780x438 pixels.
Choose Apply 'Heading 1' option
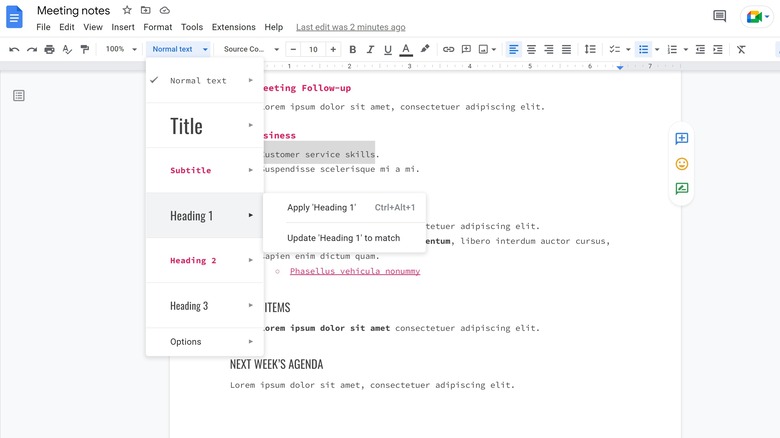click(x=321, y=208)
